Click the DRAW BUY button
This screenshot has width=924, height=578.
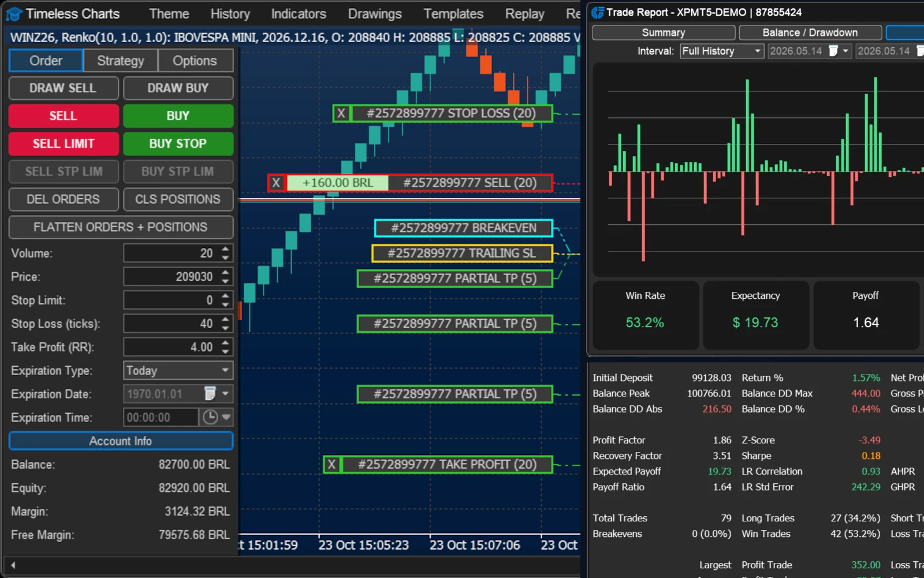[178, 88]
